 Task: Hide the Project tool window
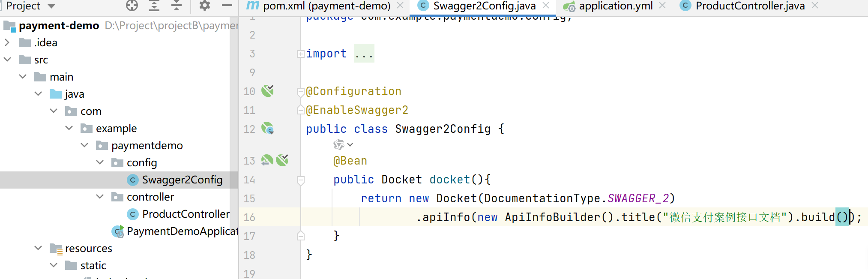[227, 6]
